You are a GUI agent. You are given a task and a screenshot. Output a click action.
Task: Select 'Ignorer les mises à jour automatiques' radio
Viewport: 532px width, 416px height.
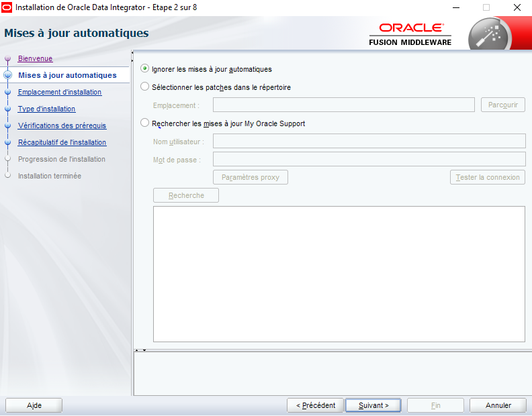[x=145, y=68]
